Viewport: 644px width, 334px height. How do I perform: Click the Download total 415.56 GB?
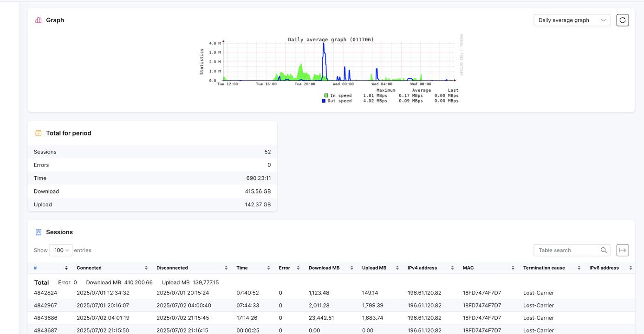point(258,191)
